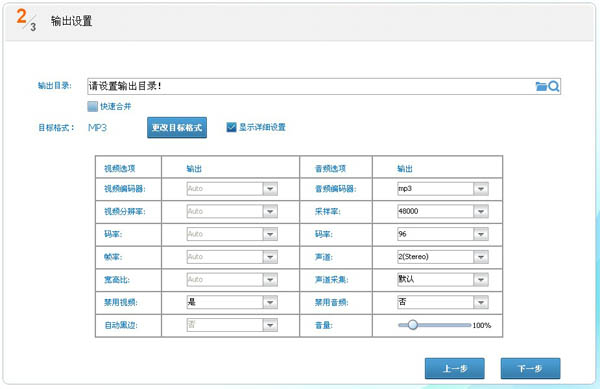Click the magnifier icon beside output directory
Viewport: 600px width, 389px height.
coord(553,86)
